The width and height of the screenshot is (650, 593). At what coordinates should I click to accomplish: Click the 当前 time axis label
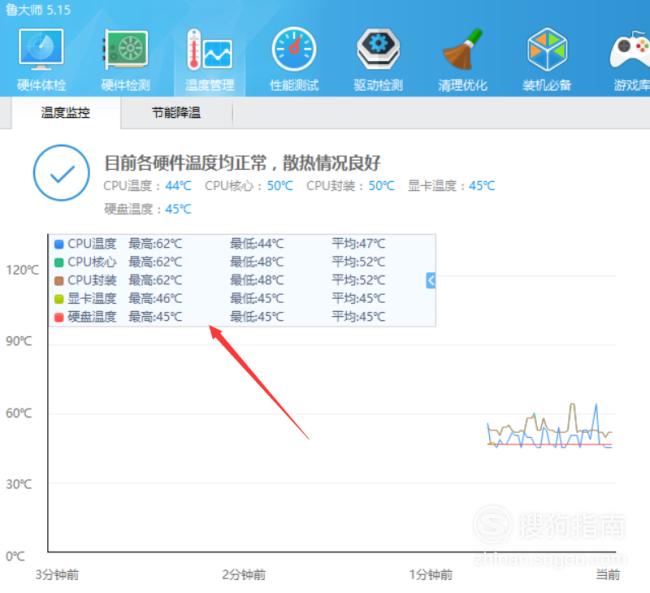point(608,575)
